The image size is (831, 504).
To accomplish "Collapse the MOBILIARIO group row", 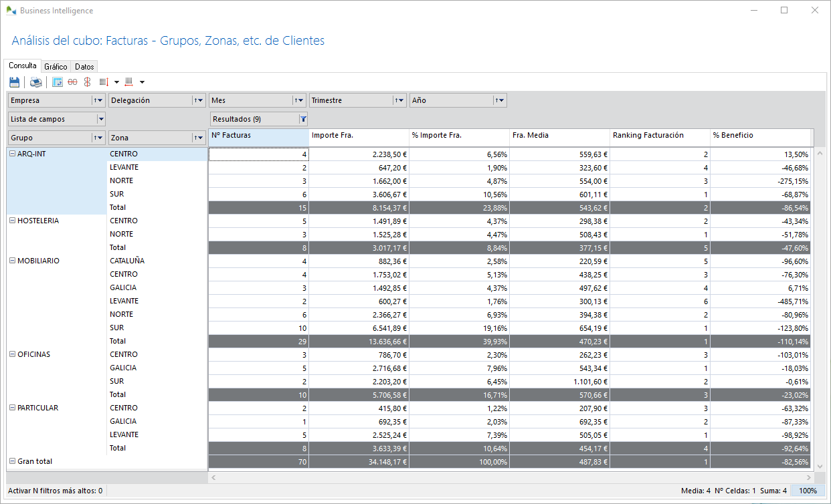I will (12, 261).
